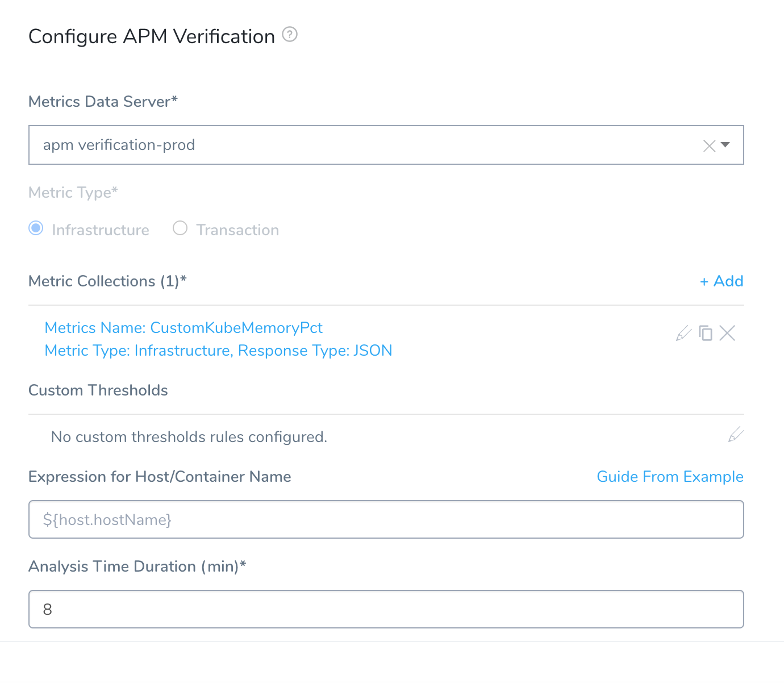Click No custom thresholds rules configured text
This screenshot has height=683, width=784.
189,437
